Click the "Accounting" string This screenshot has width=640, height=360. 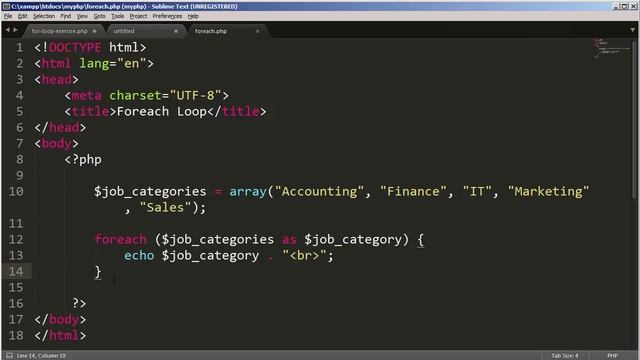pos(319,191)
